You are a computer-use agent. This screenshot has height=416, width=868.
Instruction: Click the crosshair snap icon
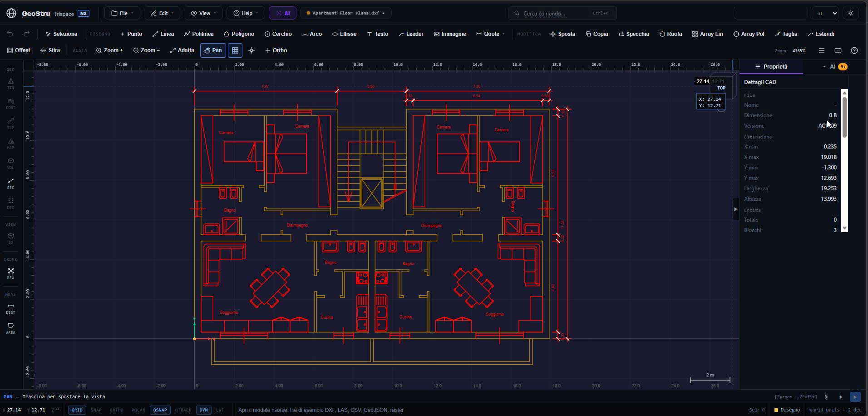(x=252, y=50)
